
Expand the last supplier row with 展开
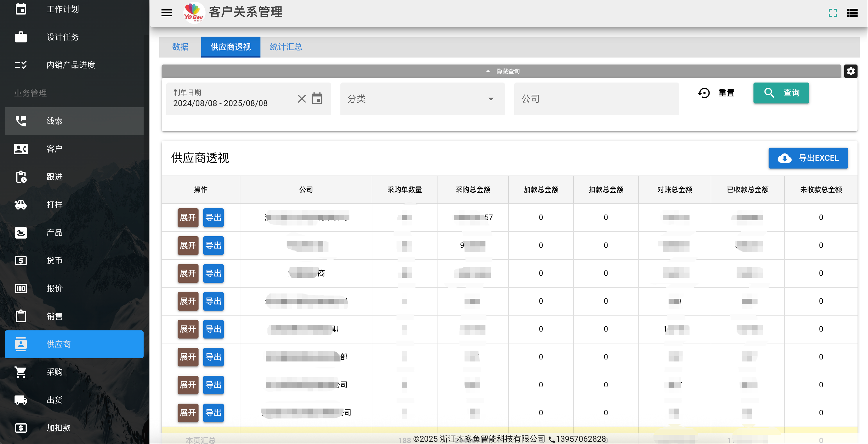point(188,413)
